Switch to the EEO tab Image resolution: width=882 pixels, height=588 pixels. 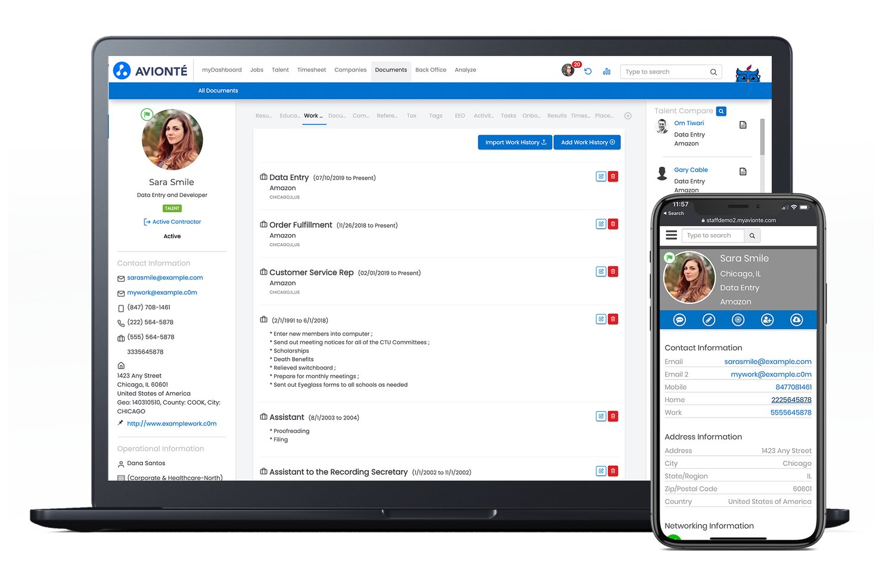coord(460,116)
